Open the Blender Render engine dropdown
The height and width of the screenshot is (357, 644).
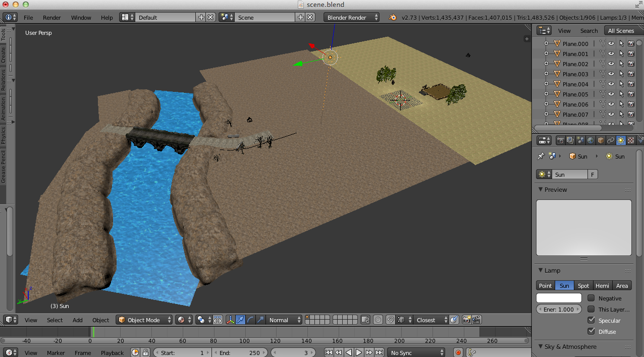351,17
